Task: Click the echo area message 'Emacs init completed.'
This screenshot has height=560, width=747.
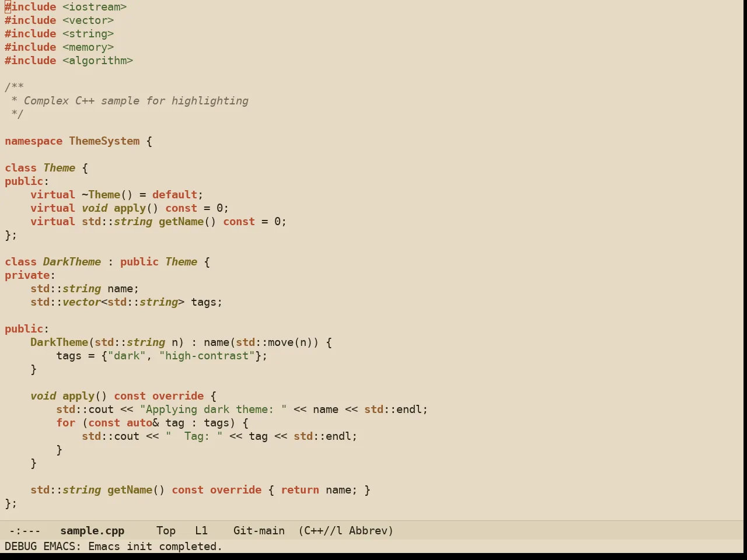Action: tap(155, 547)
